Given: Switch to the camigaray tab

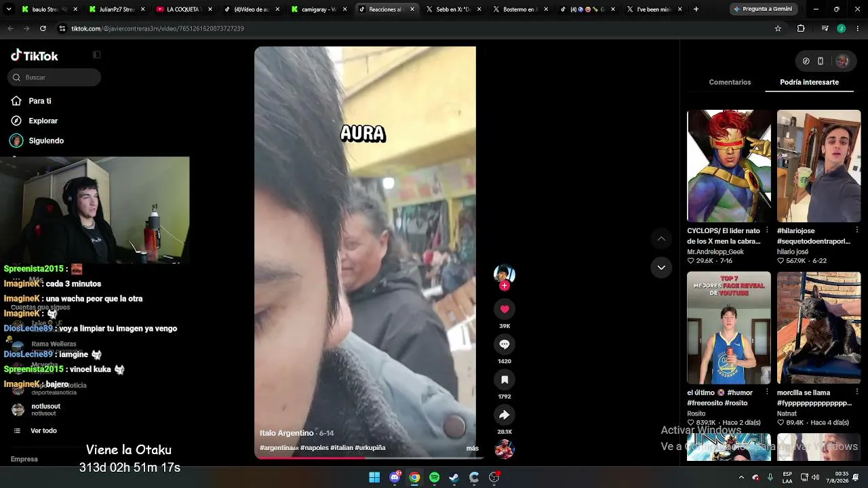Looking at the screenshot, I should 318,9.
